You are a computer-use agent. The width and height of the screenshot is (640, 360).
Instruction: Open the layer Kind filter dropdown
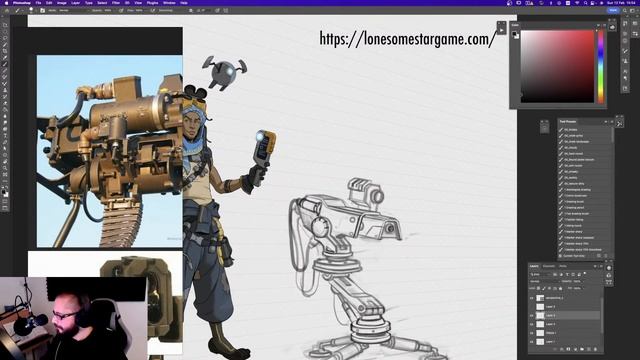[541, 274]
